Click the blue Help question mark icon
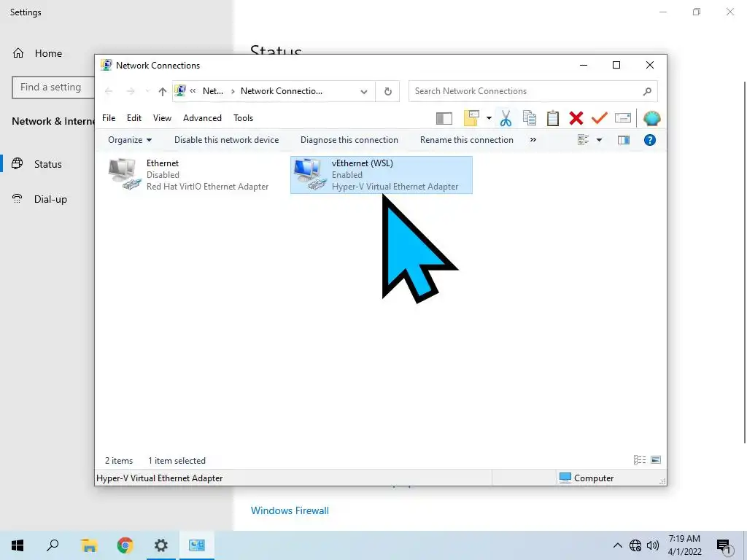This screenshot has width=747, height=560. tap(650, 140)
